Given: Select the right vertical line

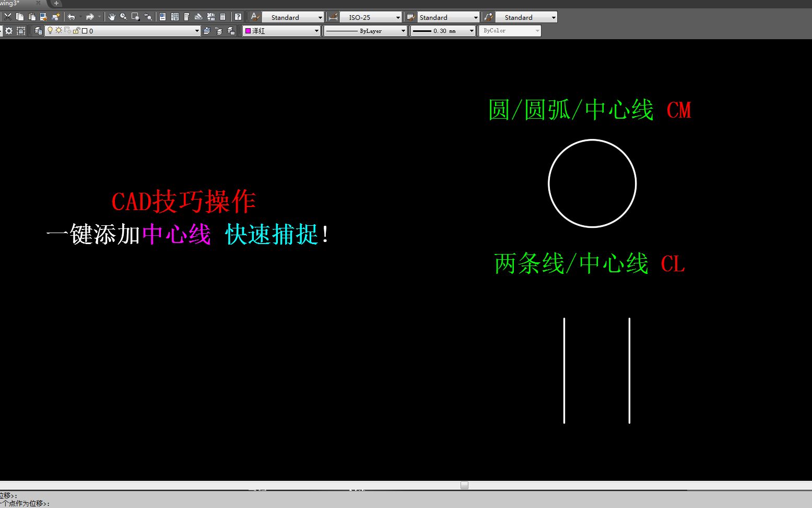Looking at the screenshot, I should tap(629, 370).
